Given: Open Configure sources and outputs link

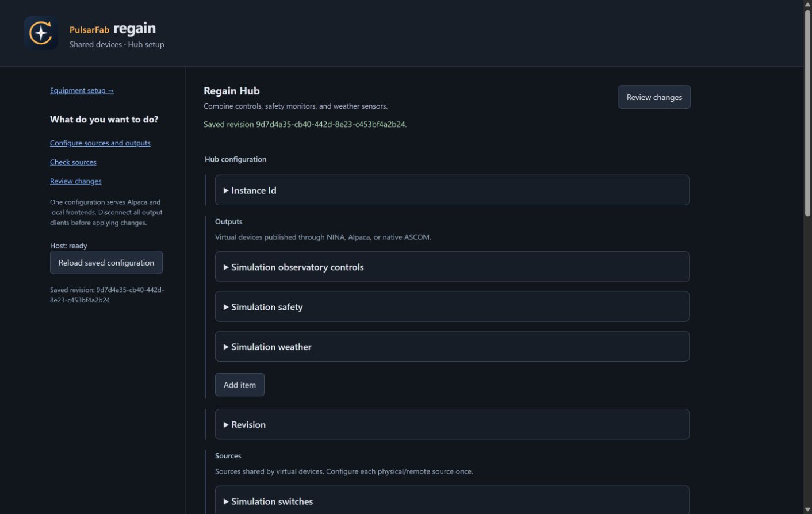Looking at the screenshot, I should 100,143.
